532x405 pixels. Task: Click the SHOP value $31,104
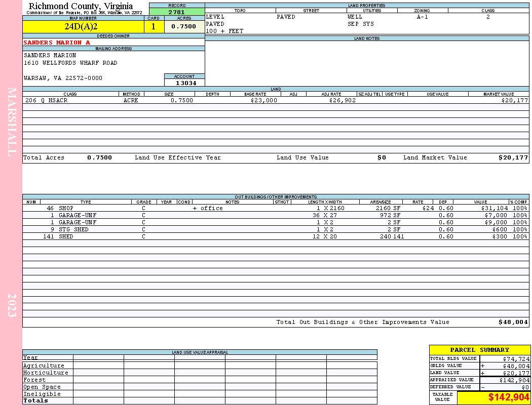(495, 208)
